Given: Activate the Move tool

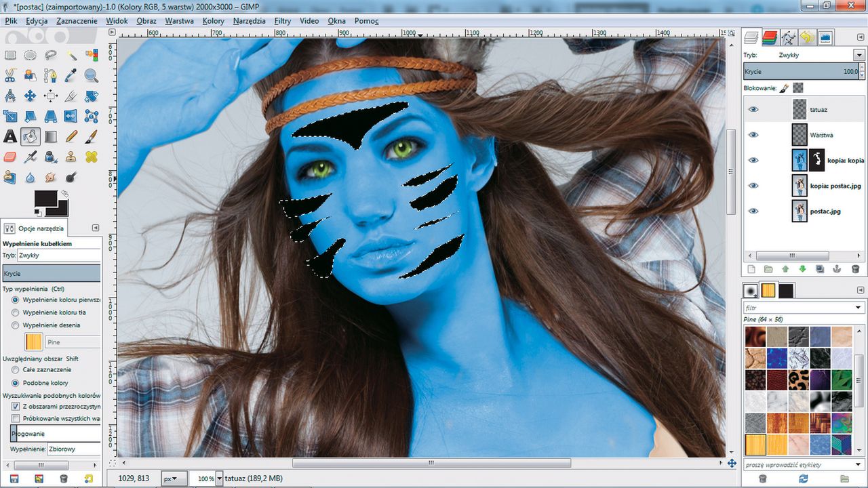Looking at the screenshot, I should tap(31, 96).
